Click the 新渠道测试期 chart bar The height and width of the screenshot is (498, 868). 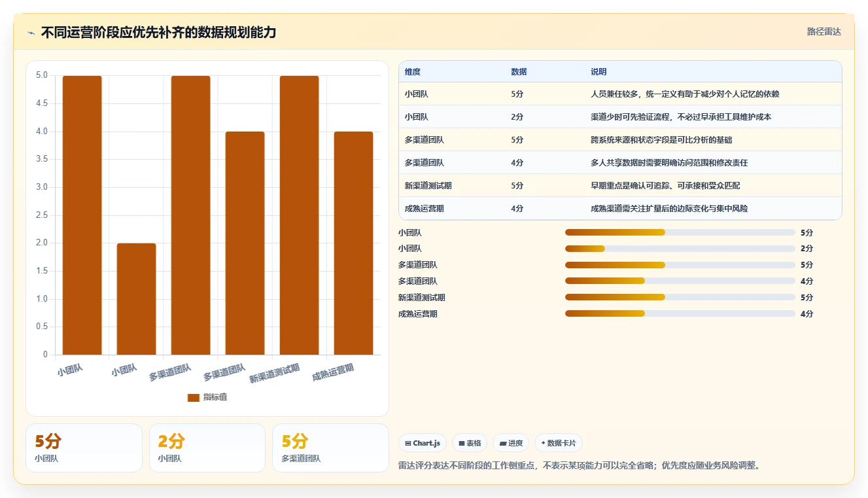point(299,215)
